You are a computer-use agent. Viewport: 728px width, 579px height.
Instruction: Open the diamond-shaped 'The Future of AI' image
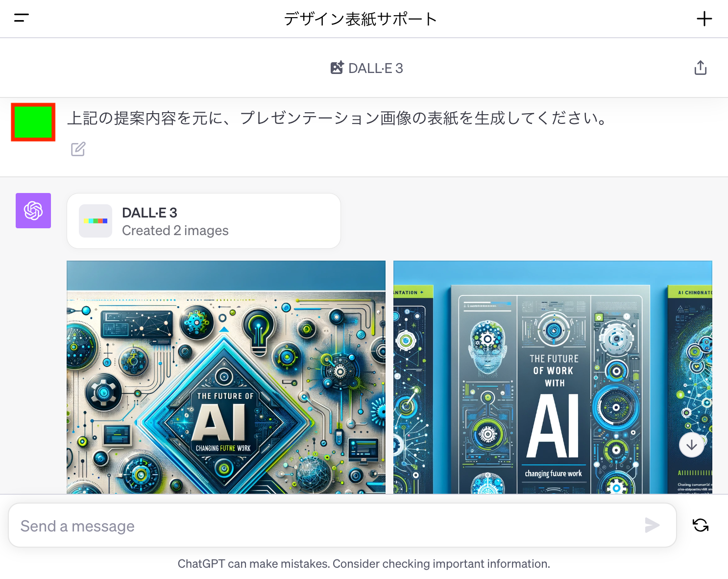point(226,377)
